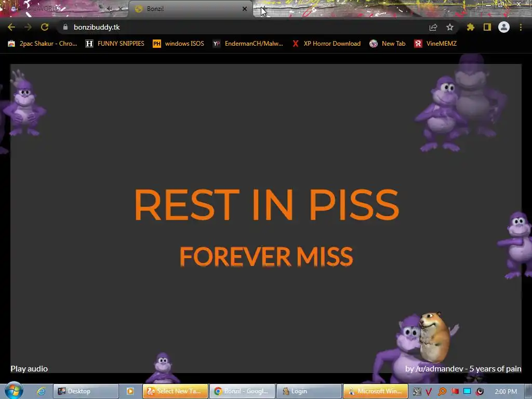The image size is (532, 399).
Task: Click the FOREVER MISS subtitle
Action: coord(267,257)
